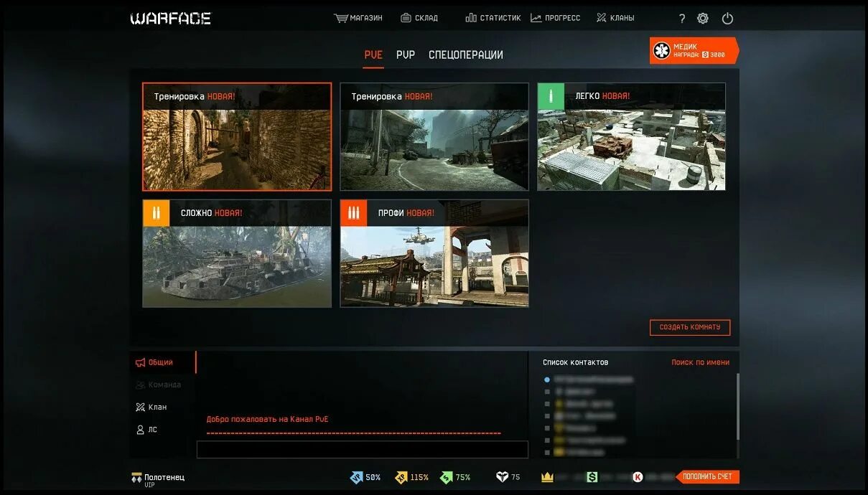Click the green single-bullet Легко difficulty icon
Image resolution: width=868 pixels, height=495 pixels.
551,96
